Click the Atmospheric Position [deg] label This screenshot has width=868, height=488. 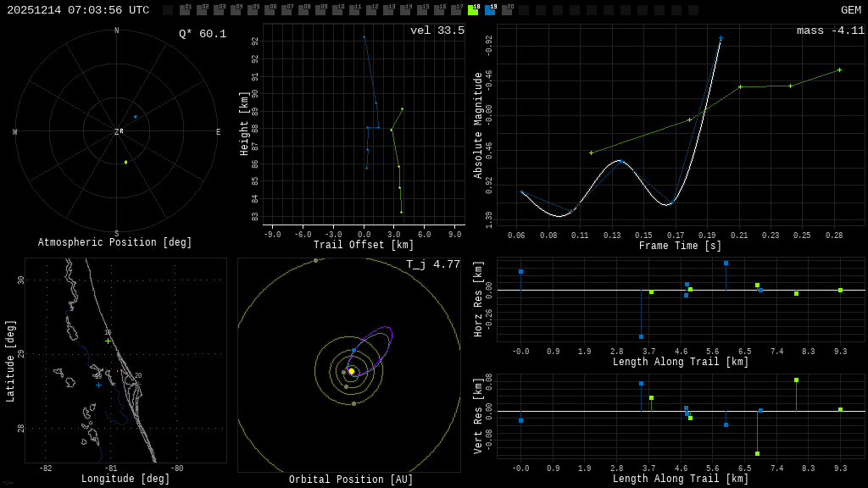(x=114, y=242)
